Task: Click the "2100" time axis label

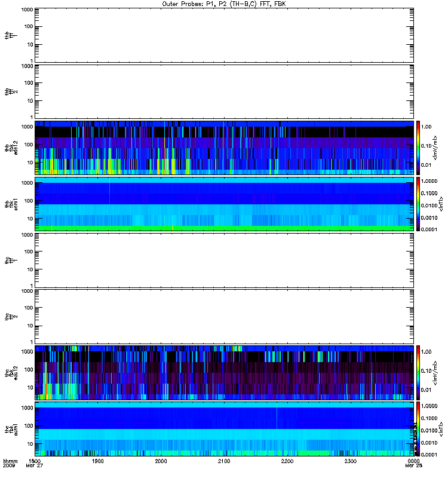Action: (x=224, y=461)
